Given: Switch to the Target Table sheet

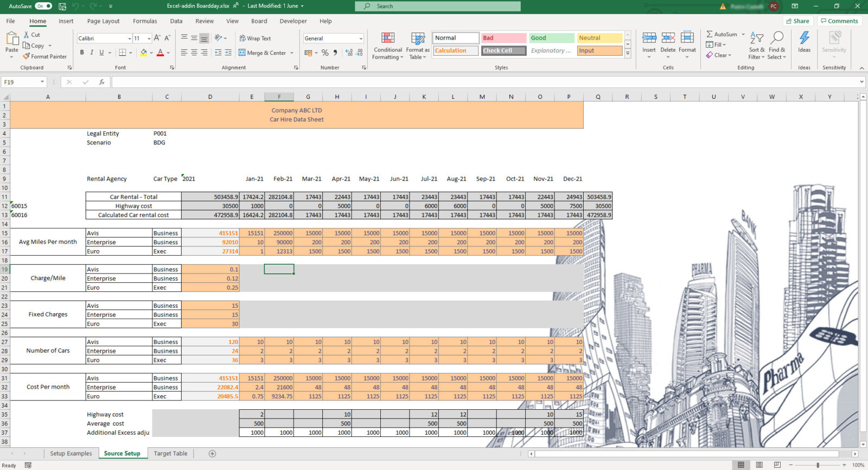Looking at the screenshot, I should pos(170,454).
